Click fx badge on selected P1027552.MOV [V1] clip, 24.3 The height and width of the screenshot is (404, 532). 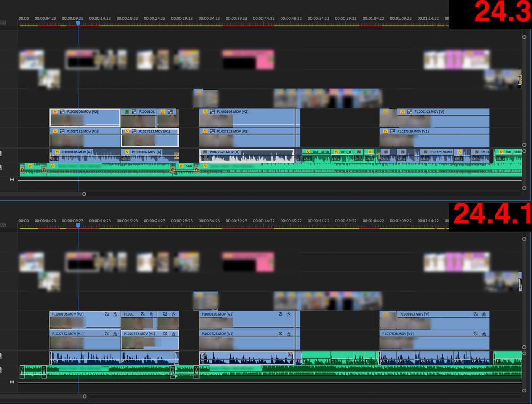coord(127,131)
